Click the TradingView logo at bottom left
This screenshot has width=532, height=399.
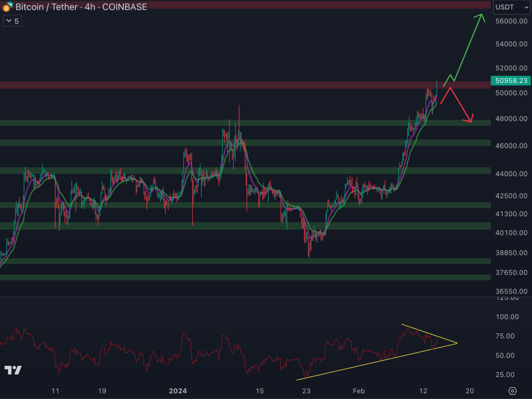[x=14, y=370]
